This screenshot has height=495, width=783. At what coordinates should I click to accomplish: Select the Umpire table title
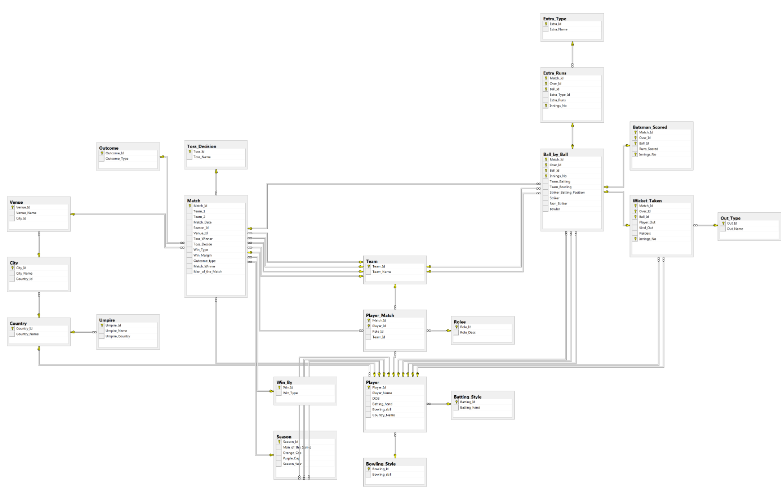[x=107, y=320]
